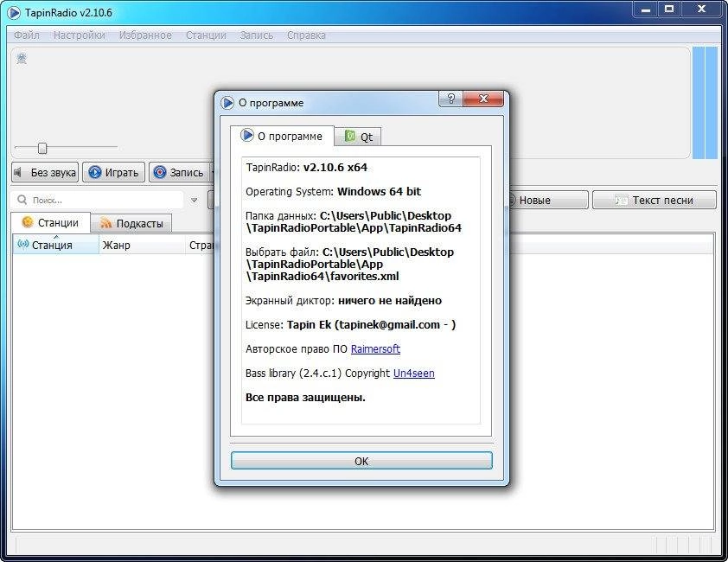Open the Raimersoft link
This screenshot has height=562, width=728.
pyautogui.click(x=375, y=348)
